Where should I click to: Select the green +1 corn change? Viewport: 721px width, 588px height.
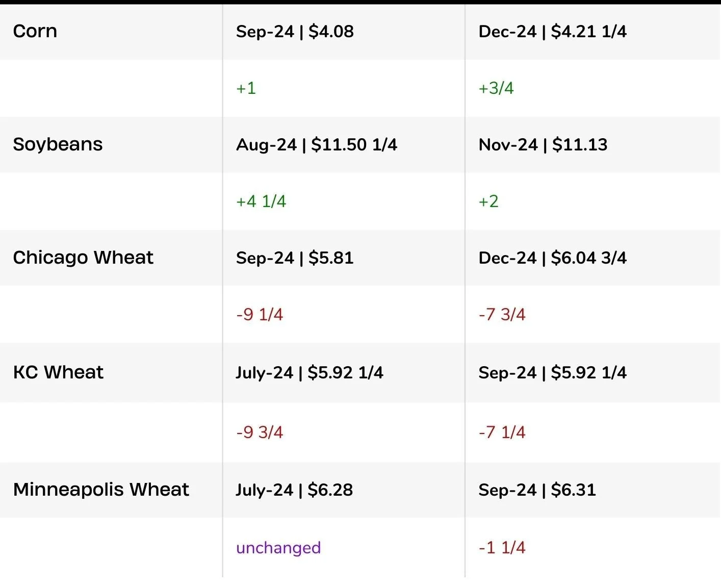(x=246, y=88)
